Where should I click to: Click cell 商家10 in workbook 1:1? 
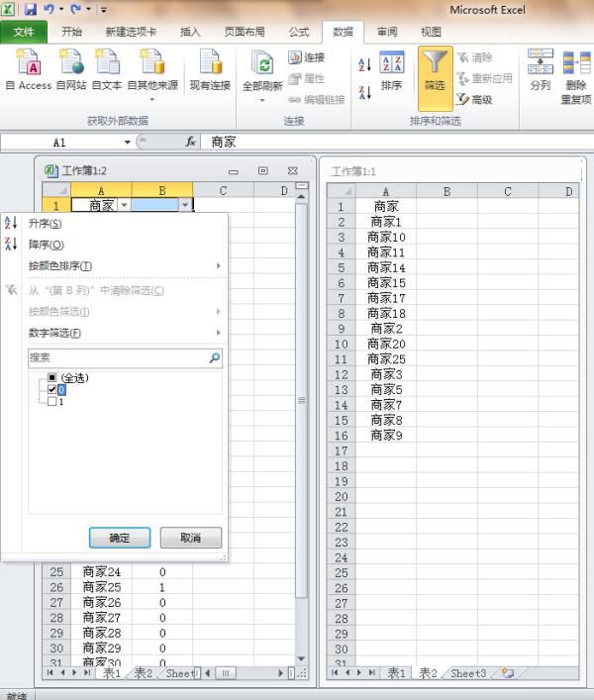[x=386, y=237]
